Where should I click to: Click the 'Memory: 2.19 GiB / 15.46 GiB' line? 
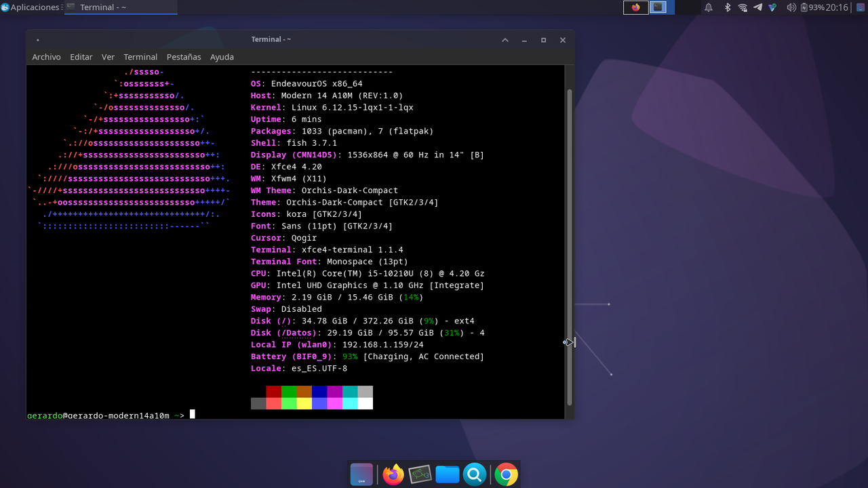337,298
